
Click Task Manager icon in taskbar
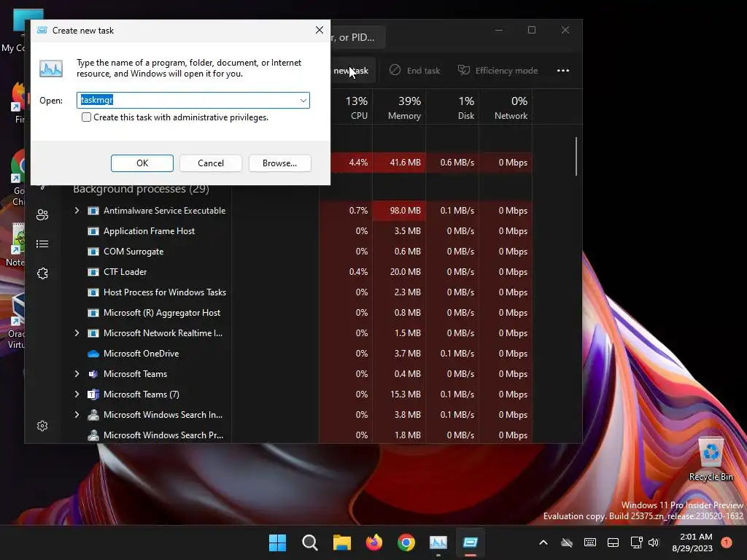[438, 542]
